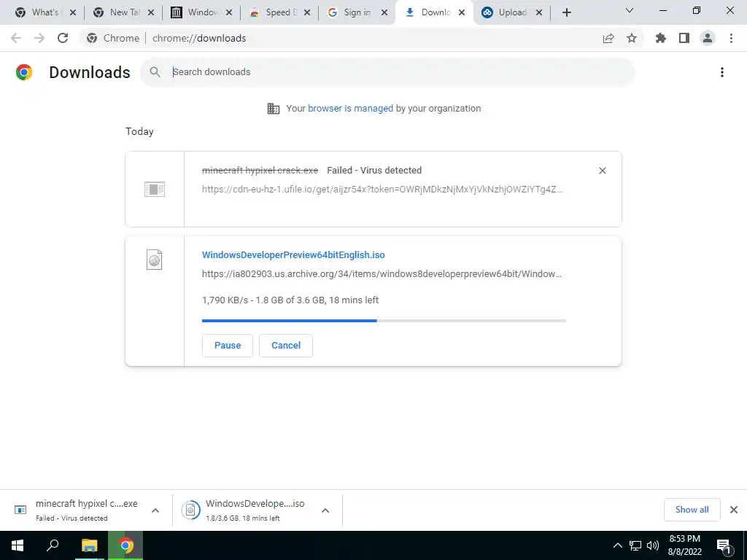
Task: Close the What's tab
Action: (73, 13)
